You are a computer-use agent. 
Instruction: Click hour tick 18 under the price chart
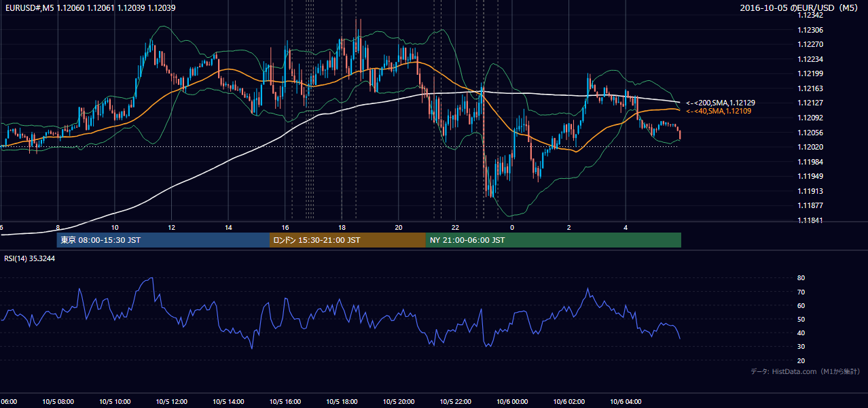tap(342, 227)
